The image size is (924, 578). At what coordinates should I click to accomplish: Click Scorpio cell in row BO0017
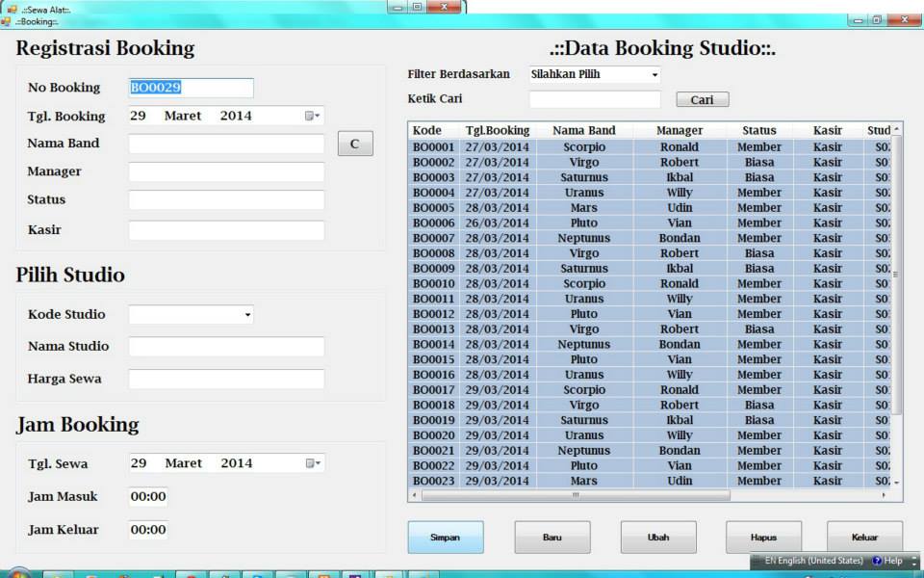coord(584,390)
